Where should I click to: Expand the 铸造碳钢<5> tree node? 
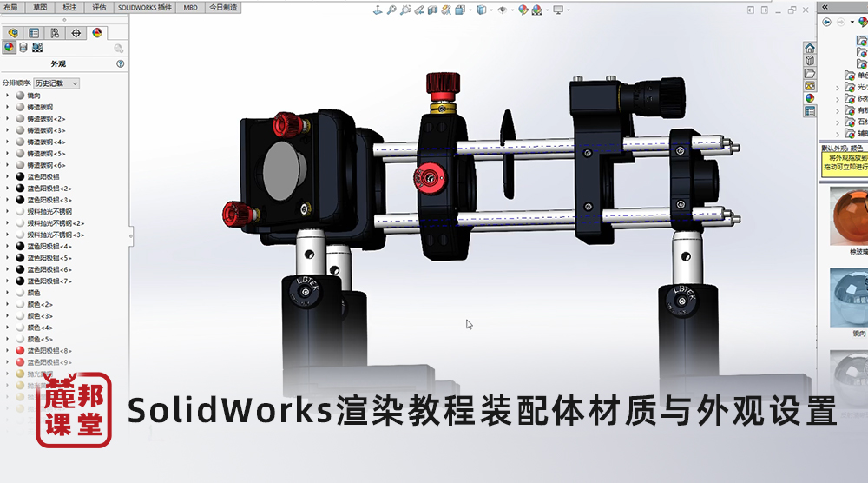(7, 154)
